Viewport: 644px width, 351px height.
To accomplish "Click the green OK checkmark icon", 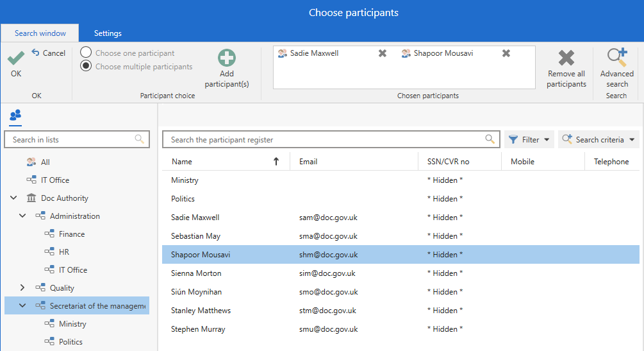I will click(16, 58).
